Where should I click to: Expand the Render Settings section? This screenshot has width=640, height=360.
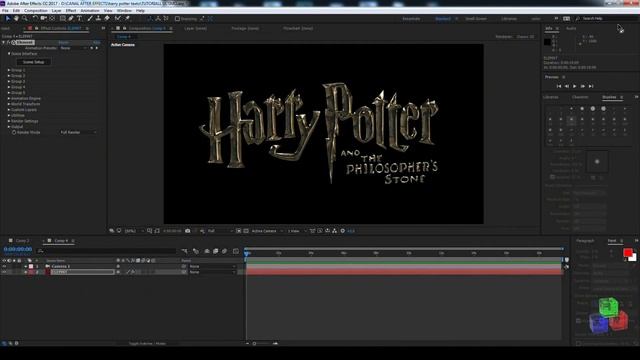coord(9,121)
